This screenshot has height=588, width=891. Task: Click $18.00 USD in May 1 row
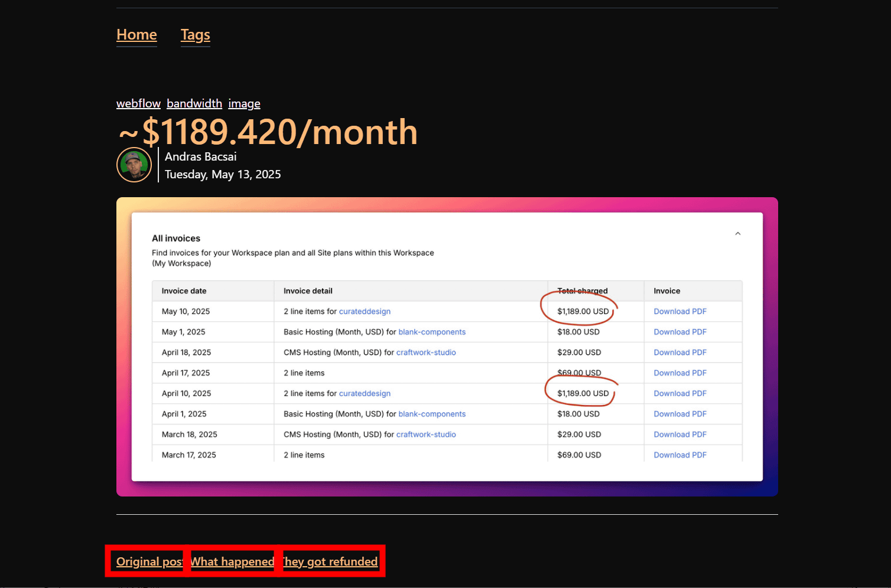click(x=578, y=332)
